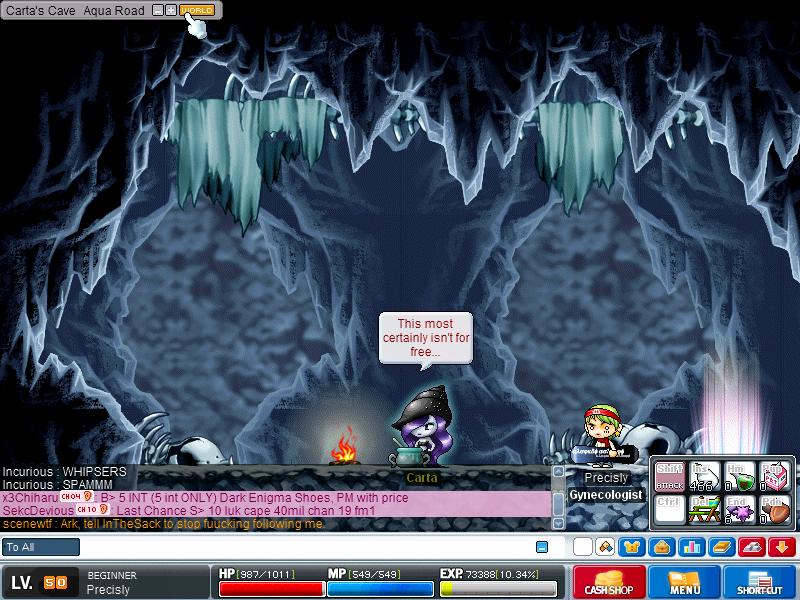
Task: Open the Skill book icon
Action: pyautogui.click(x=722, y=547)
